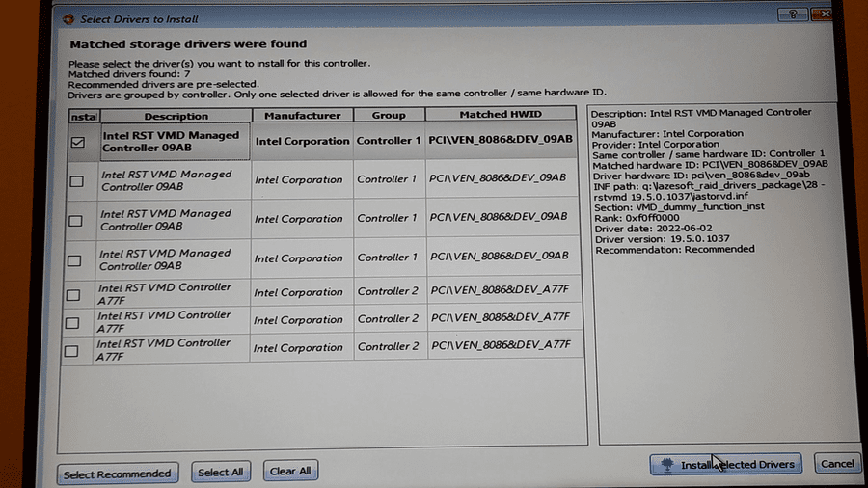Uncheck the checked Controller 09AB driver checkbox
The height and width of the screenshot is (488, 868).
click(x=77, y=142)
